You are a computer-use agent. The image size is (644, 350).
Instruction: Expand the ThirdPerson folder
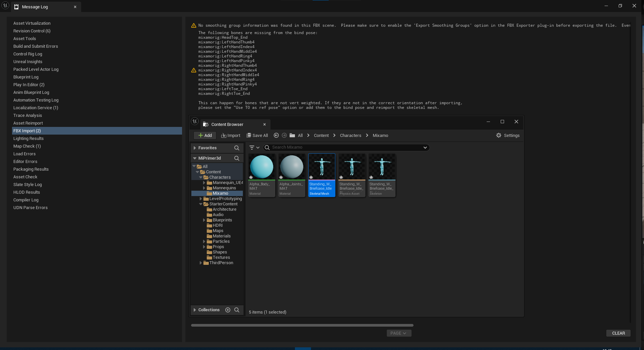coord(201,263)
